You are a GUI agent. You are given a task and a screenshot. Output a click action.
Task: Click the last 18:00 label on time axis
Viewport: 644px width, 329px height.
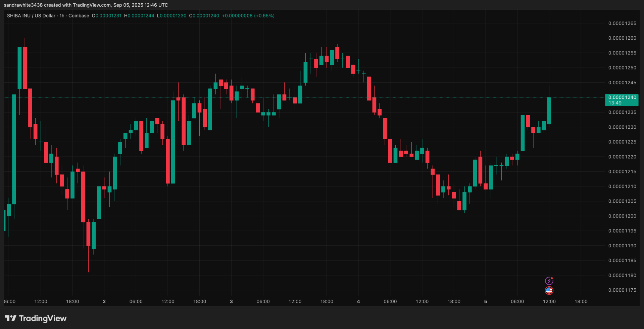581,301
